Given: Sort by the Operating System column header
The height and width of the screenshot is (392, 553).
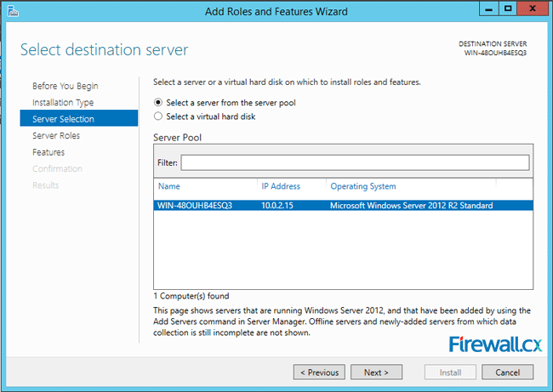Looking at the screenshot, I should coord(363,186).
